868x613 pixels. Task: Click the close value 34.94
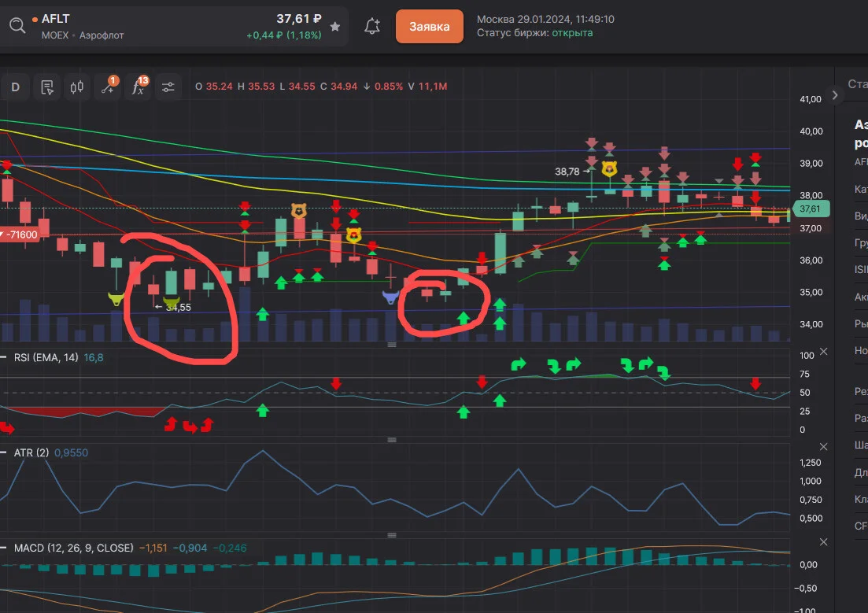click(344, 87)
